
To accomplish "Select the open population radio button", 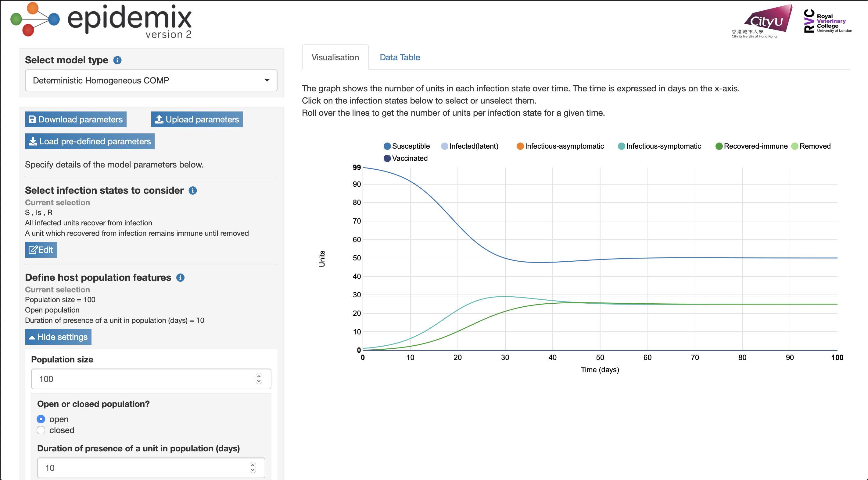I will 41,419.
